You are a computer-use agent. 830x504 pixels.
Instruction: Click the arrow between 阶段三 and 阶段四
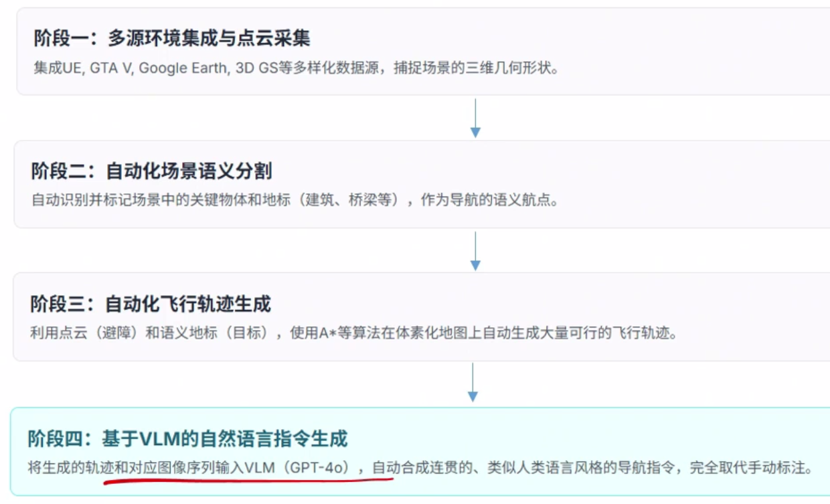473,383
